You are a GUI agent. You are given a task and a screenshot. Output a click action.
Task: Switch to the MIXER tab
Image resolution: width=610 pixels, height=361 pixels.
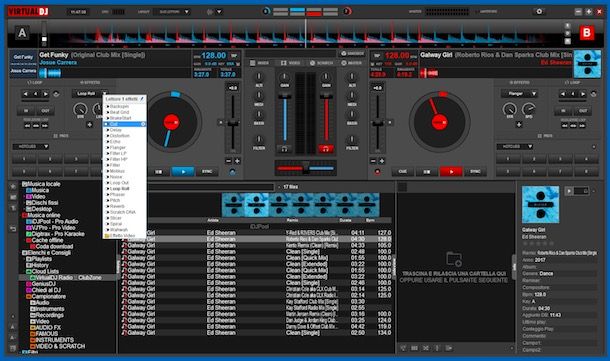[259, 63]
